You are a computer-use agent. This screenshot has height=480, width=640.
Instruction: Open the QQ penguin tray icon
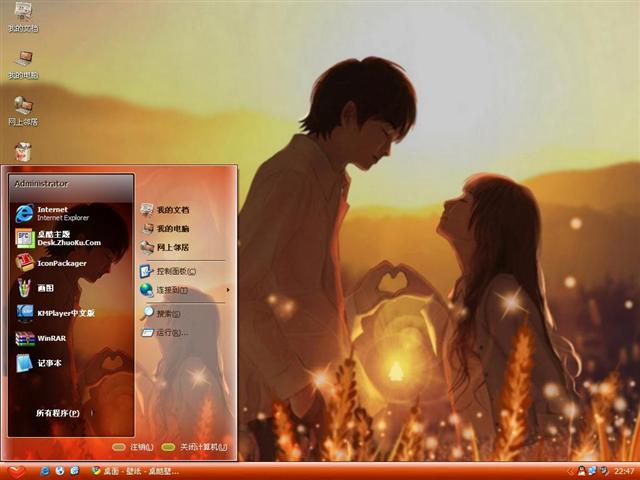click(581, 471)
